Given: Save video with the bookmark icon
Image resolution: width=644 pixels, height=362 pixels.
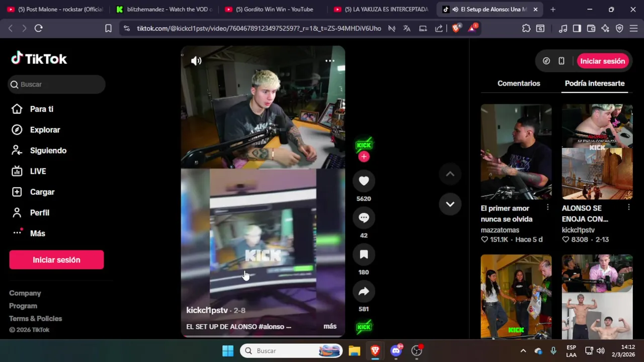Looking at the screenshot, I should [x=364, y=254].
